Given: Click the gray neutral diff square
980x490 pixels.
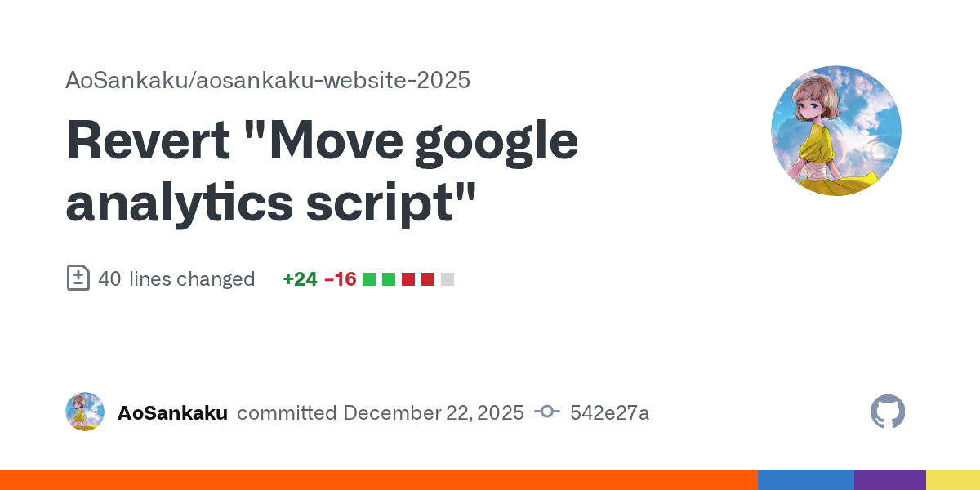Looking at the screenshot, I should 448,279.
